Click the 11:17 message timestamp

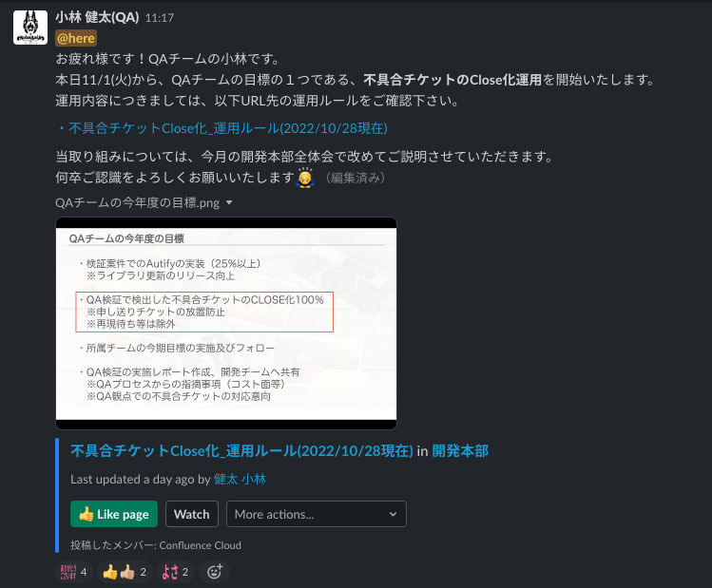click(160, 18)
